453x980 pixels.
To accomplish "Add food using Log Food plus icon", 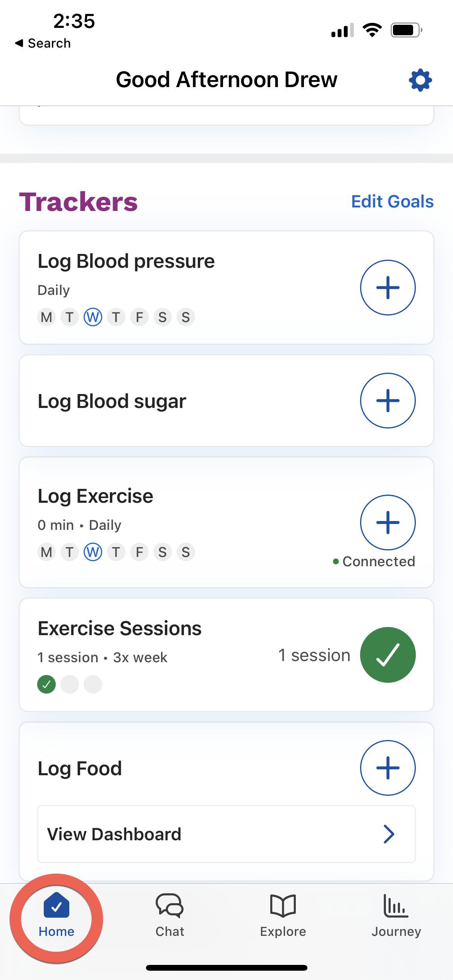I will (x=388, y=768).
